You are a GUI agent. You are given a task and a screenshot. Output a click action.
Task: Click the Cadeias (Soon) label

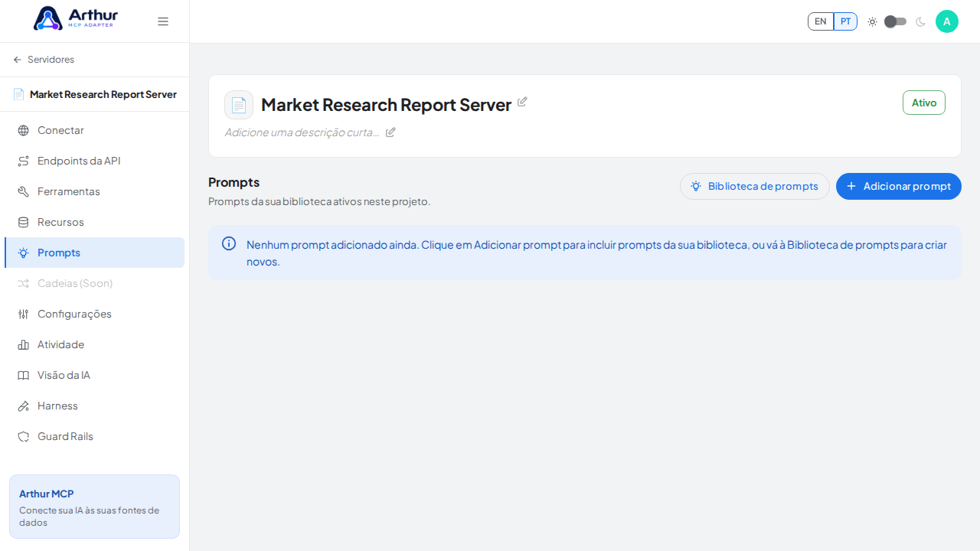click(75, 283)
